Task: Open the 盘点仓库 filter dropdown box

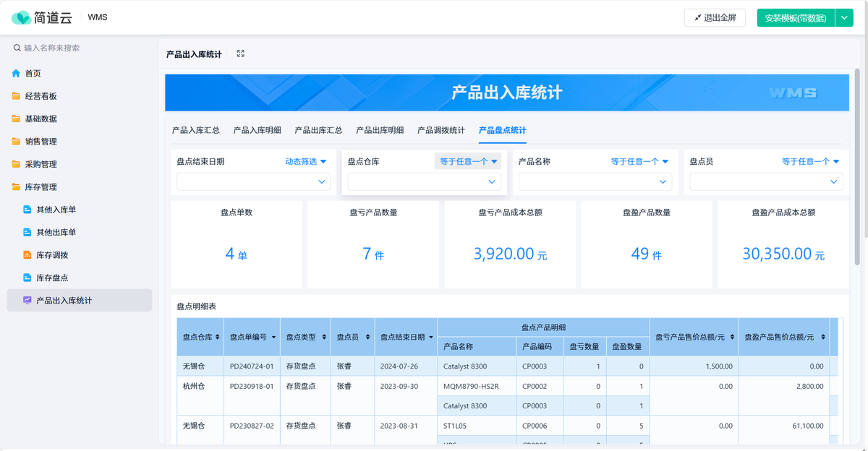Action: click(x=424, y=182)
